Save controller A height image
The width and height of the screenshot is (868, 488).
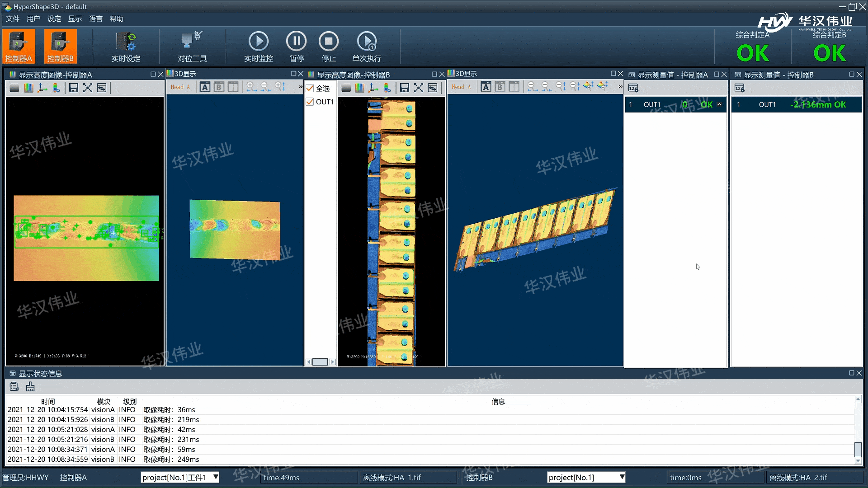pyautogui.click(x=74, y=88)
